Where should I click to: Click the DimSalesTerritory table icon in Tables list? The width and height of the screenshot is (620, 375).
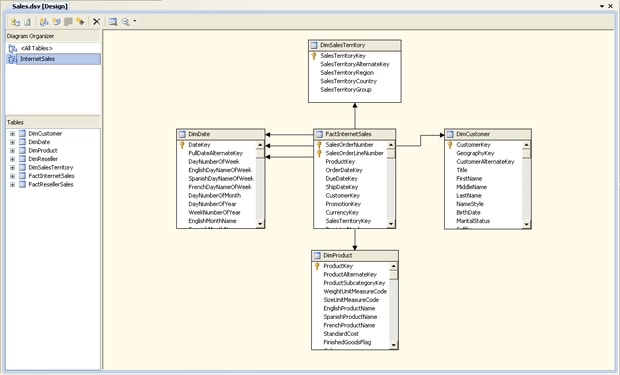tap(23, 168)
